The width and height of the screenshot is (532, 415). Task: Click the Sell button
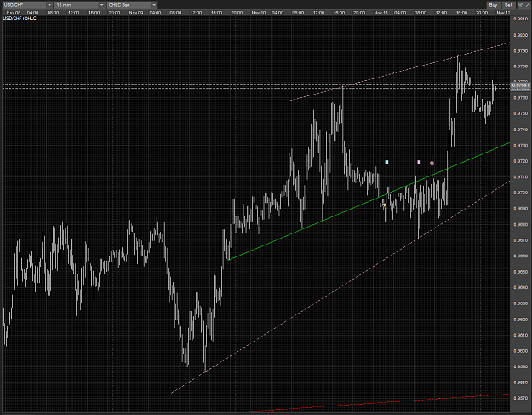pyautogui.click(x=508, y=5)
